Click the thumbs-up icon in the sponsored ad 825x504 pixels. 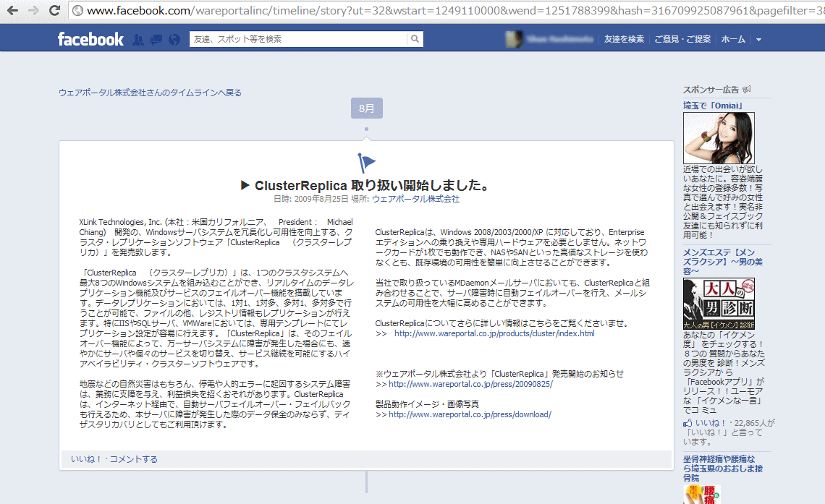pos(687,423)
